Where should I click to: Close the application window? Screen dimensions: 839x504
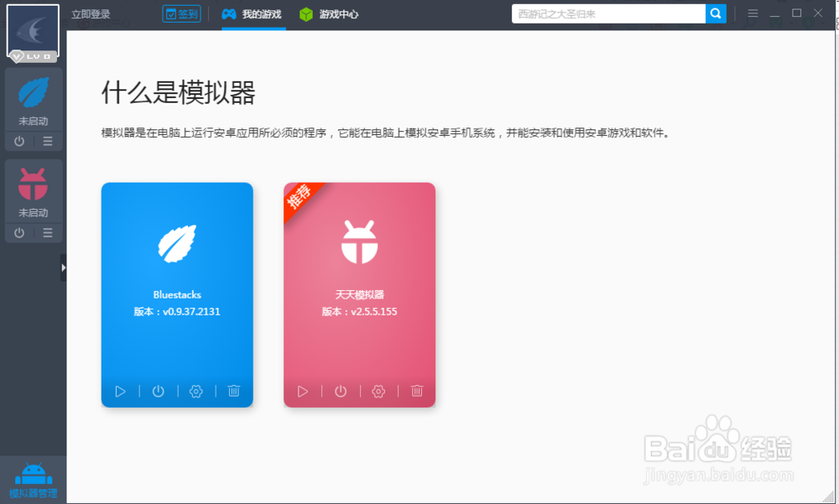818,13
